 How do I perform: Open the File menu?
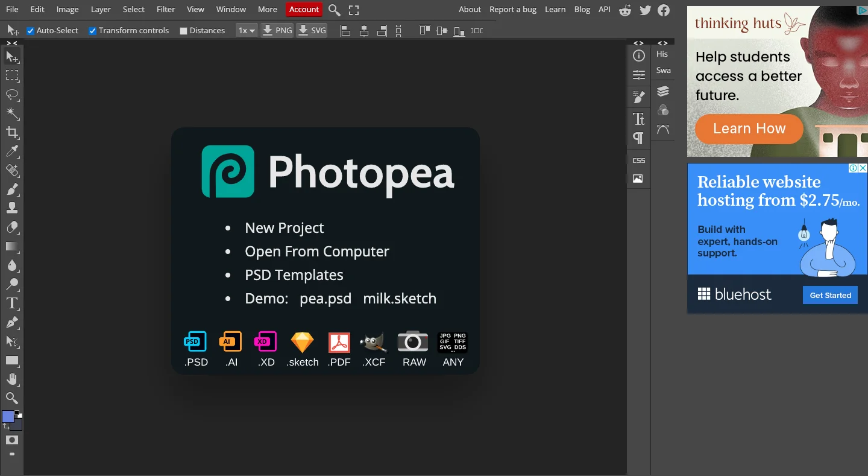(x=12, y=9)
